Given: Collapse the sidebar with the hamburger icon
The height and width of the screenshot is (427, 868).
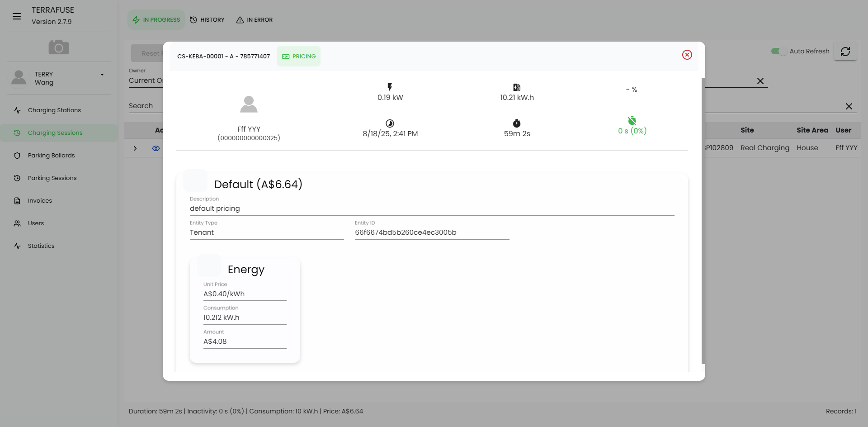Looking at the screenshot, I should coord(17,16).
